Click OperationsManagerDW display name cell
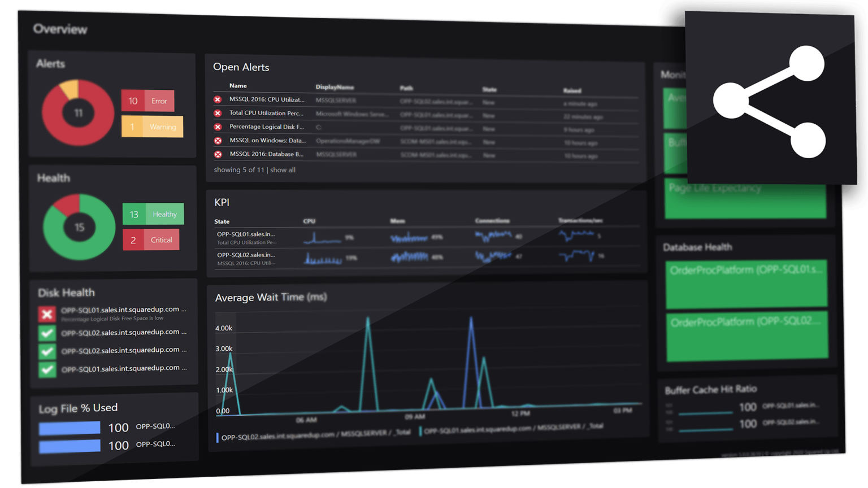This screenshot has width=868, height=488. pyautogui.click(x=348, y=141)
